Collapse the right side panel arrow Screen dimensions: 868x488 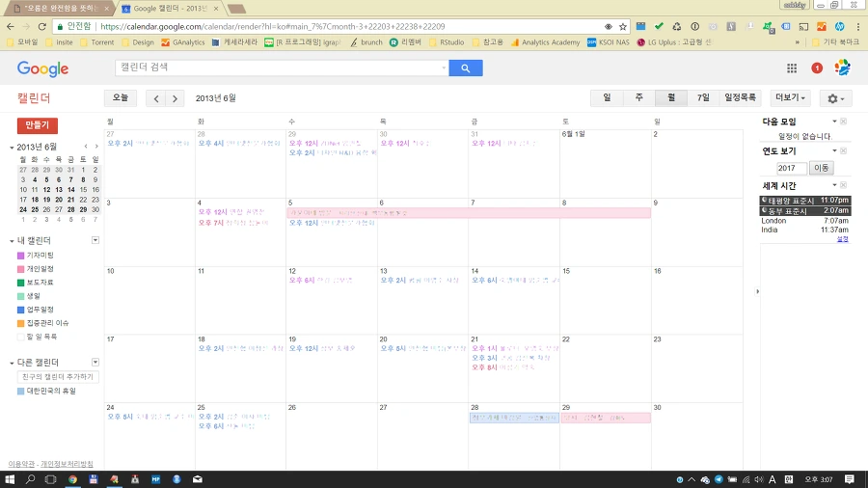pyautogui.click(x=757, y=291)
